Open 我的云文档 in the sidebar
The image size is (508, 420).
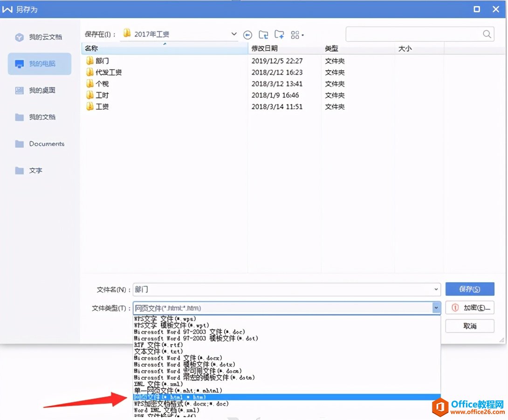[39, 37]
